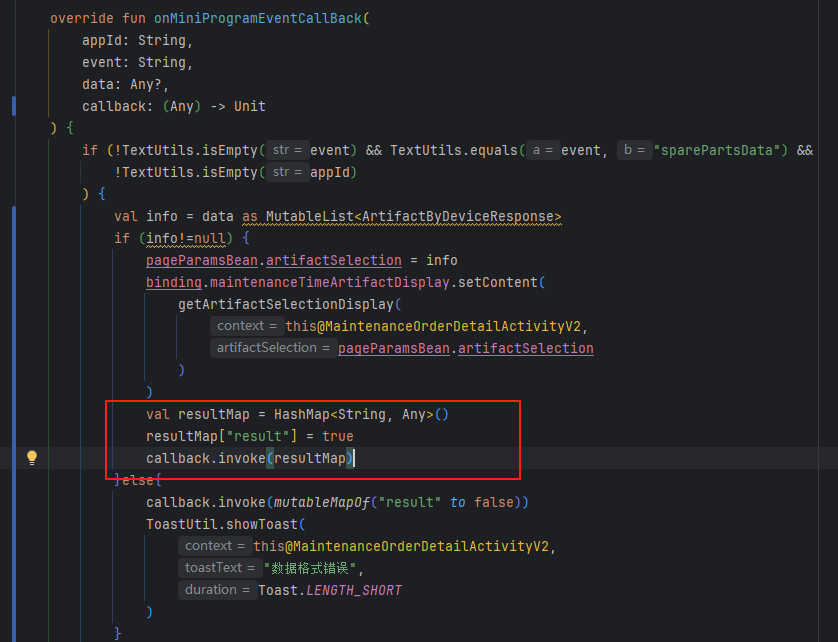Click the onMiniProgramEventCallBack function name

(258, 18)
